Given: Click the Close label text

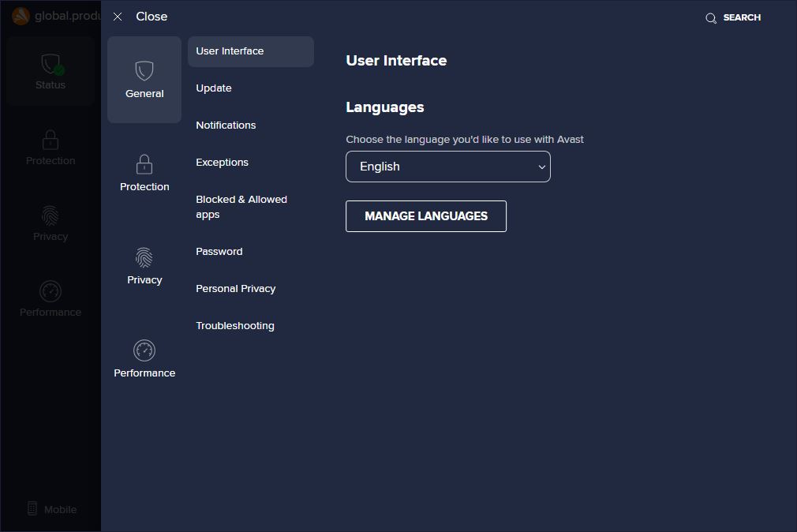Looking at the screenshot, I should [x=152, y=17].
